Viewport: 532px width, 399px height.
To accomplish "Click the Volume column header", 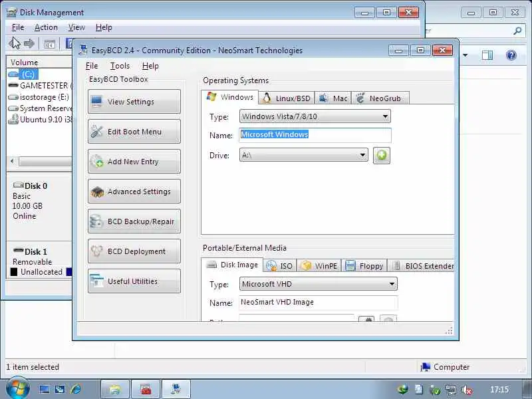I will [39, 62].
